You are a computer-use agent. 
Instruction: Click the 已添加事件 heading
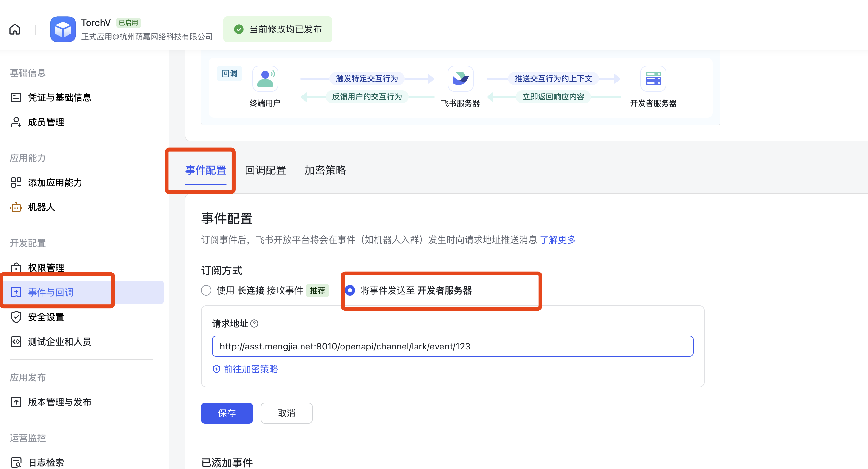(x=227, y=463)
